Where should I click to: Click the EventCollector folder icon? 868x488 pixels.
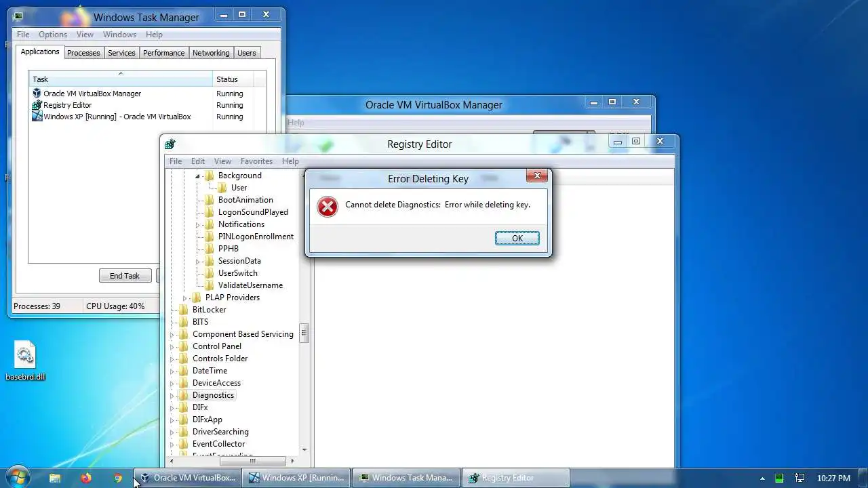[183, 444]
